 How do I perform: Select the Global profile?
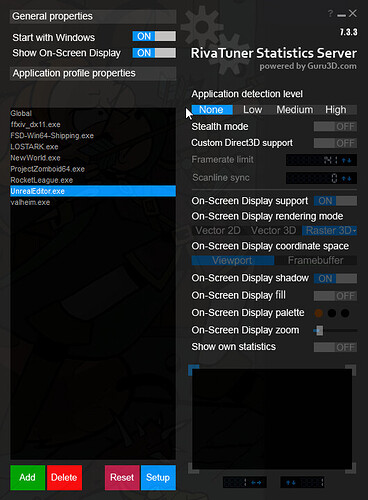(x=93, y=113)
